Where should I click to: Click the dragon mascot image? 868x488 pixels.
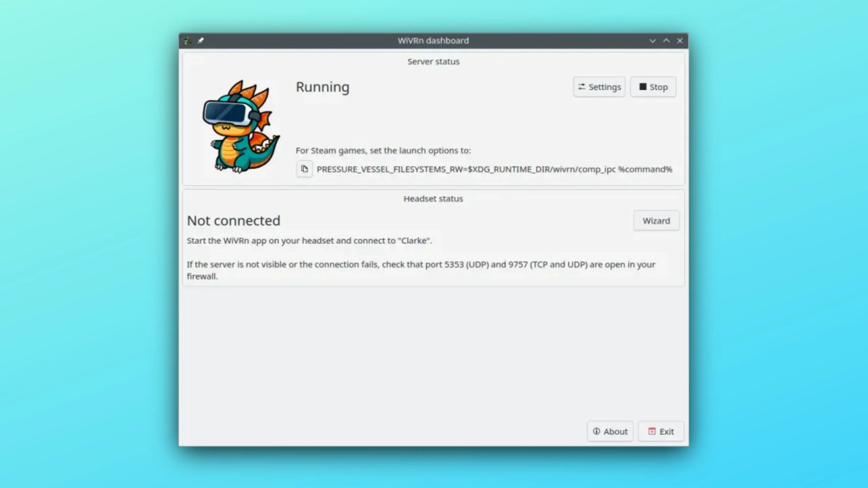[241, 127]
